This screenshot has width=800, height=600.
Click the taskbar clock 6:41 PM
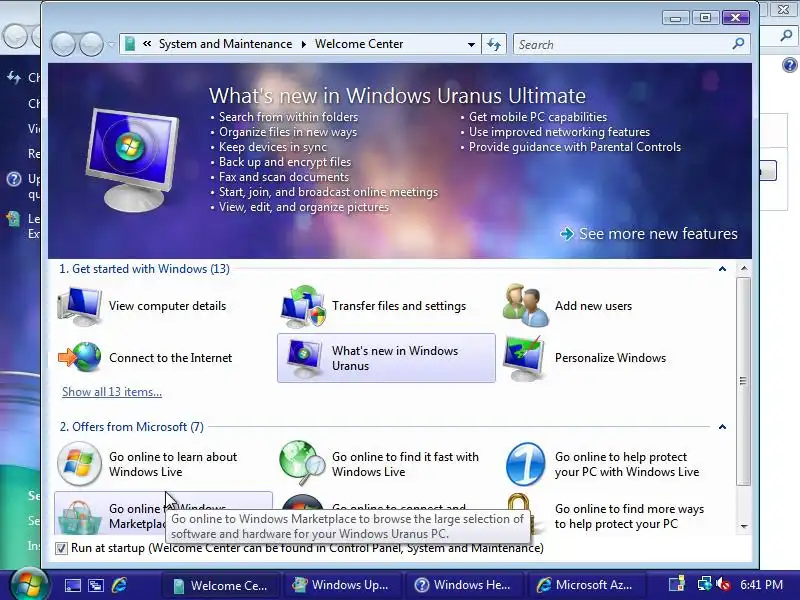point(761,585)
